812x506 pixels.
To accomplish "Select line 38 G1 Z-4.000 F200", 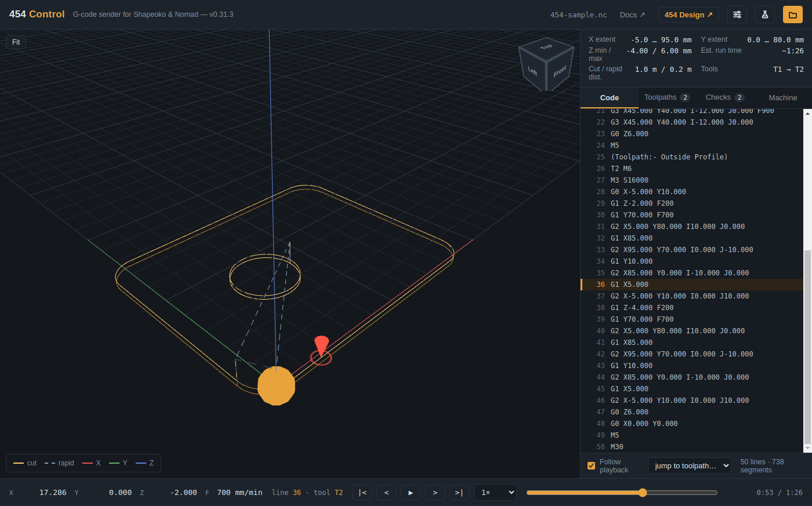I will pos(692,308).
